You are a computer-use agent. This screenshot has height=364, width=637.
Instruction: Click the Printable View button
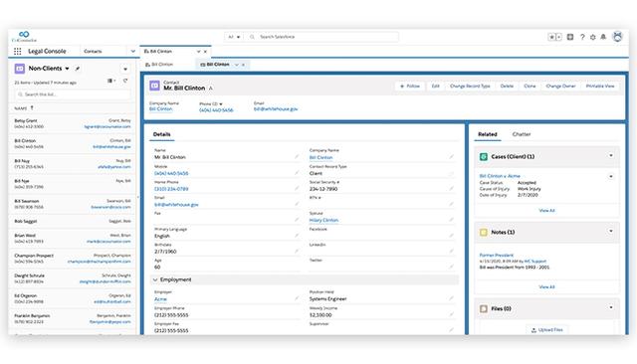click(600, 87)
